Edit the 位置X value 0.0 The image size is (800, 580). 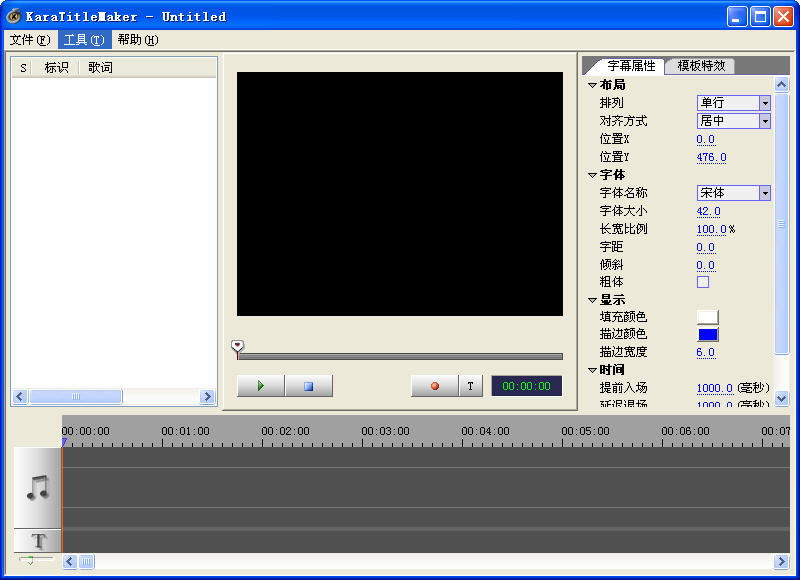[x=706, y=139]
